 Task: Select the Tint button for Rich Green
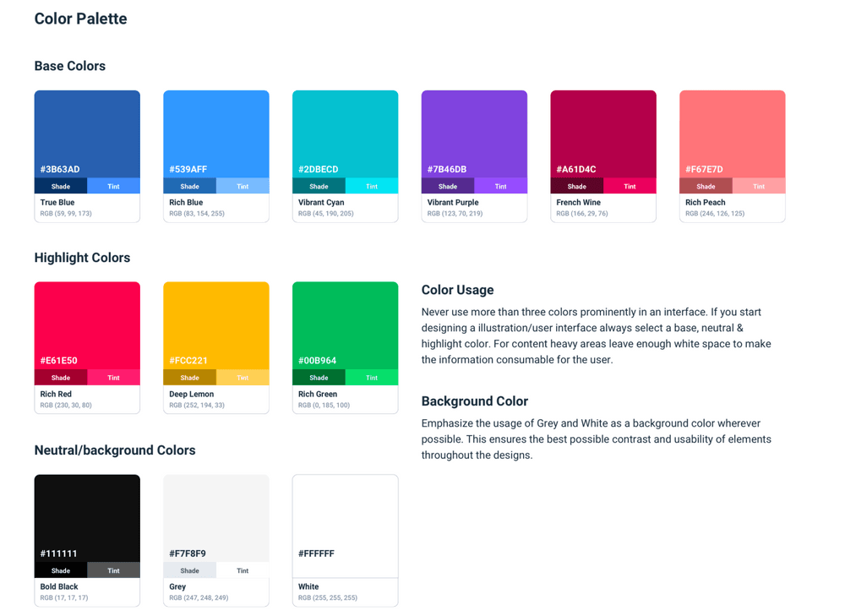tap(372, 378)
